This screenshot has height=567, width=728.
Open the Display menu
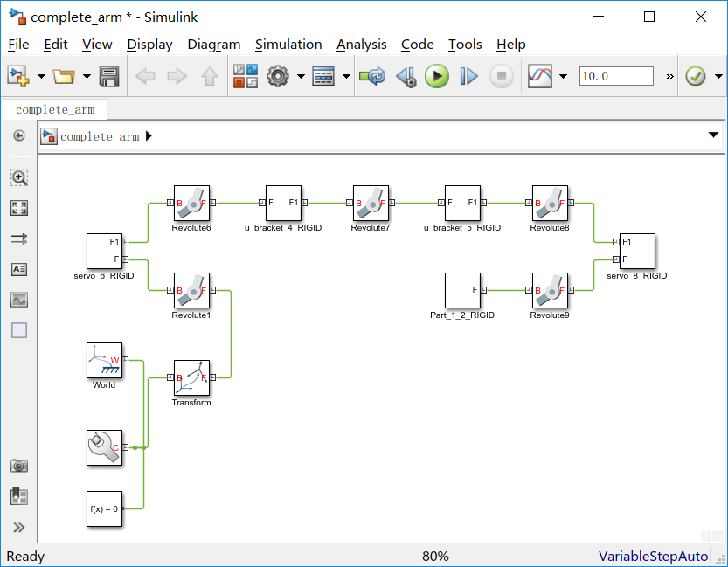click(x=149, y=45)
